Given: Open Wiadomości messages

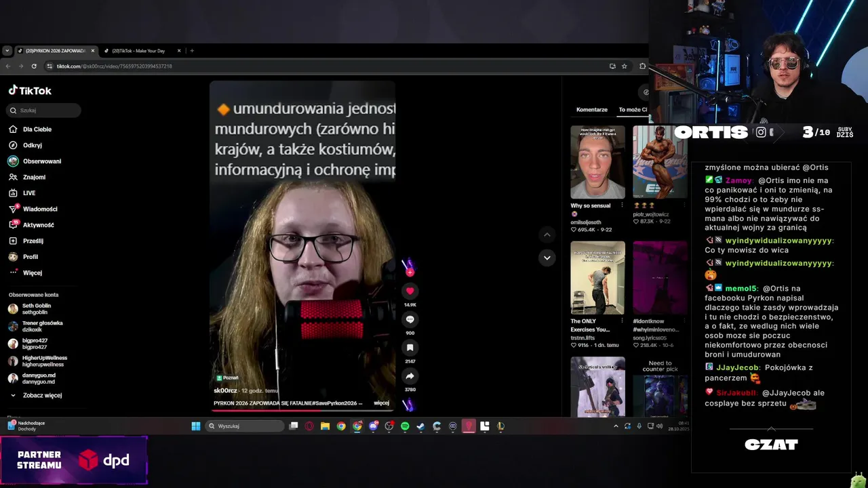Looking at the screenshot, I should click(x=33, y=209).
